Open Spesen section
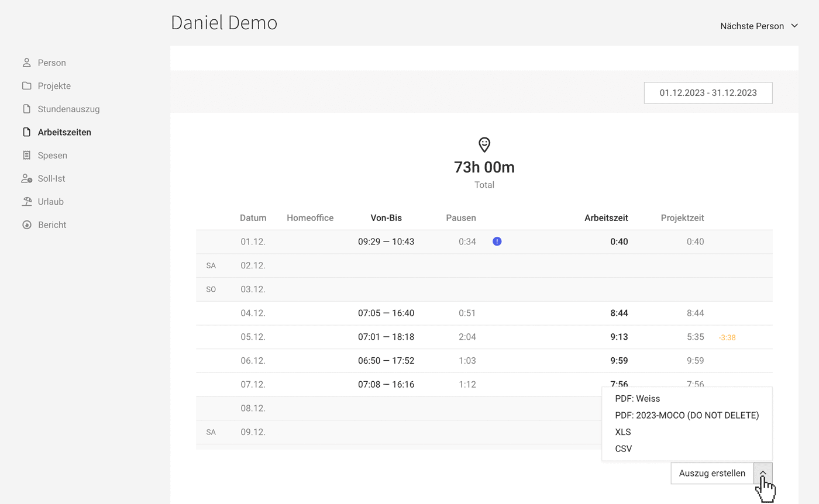Image resolution: width=819 pixels, height=504 pixels. (x=53, y=156)
